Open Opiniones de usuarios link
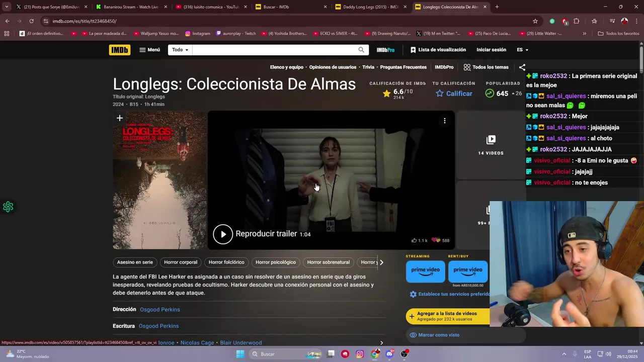 333,67
